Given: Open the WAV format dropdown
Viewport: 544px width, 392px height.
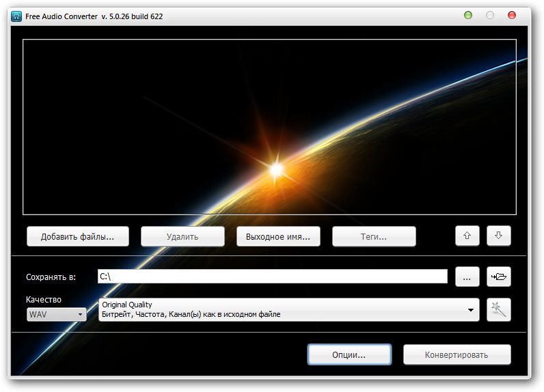Looking at the screenshot, I should pos(56,315).
